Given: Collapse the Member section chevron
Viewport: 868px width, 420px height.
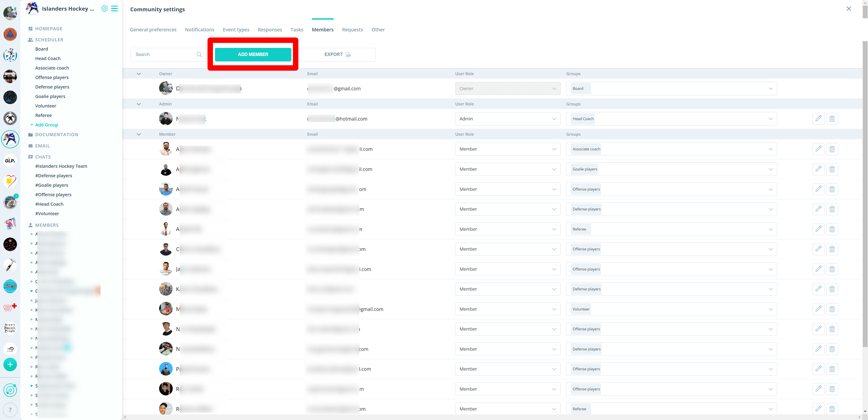Looking at the screenshot, I should (139, 134).
